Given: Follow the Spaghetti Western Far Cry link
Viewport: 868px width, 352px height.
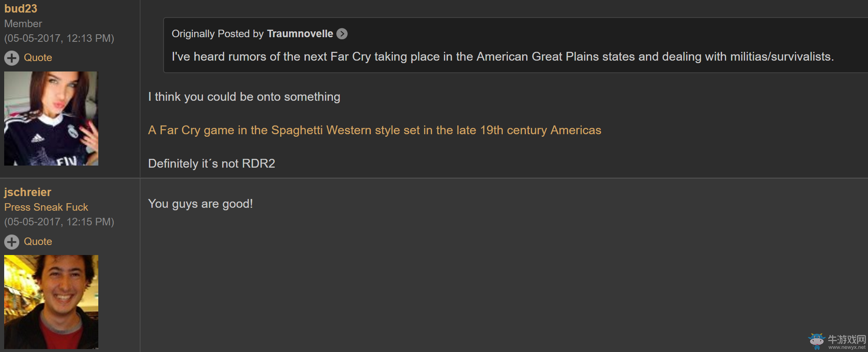Looking at the screenshot, I should coord(374,130).
